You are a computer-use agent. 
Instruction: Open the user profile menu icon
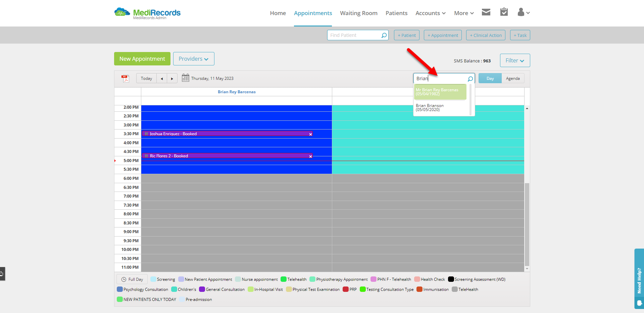[524, 12]
